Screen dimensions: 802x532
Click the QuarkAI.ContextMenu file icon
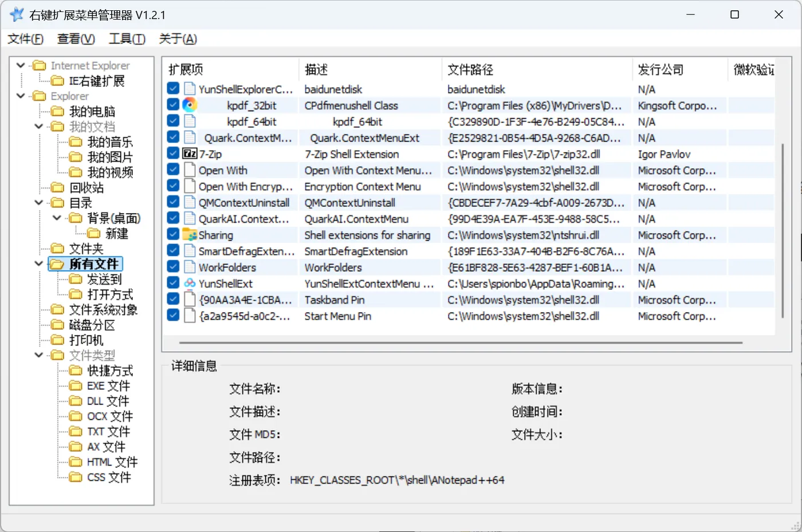(x=190, y=218)
